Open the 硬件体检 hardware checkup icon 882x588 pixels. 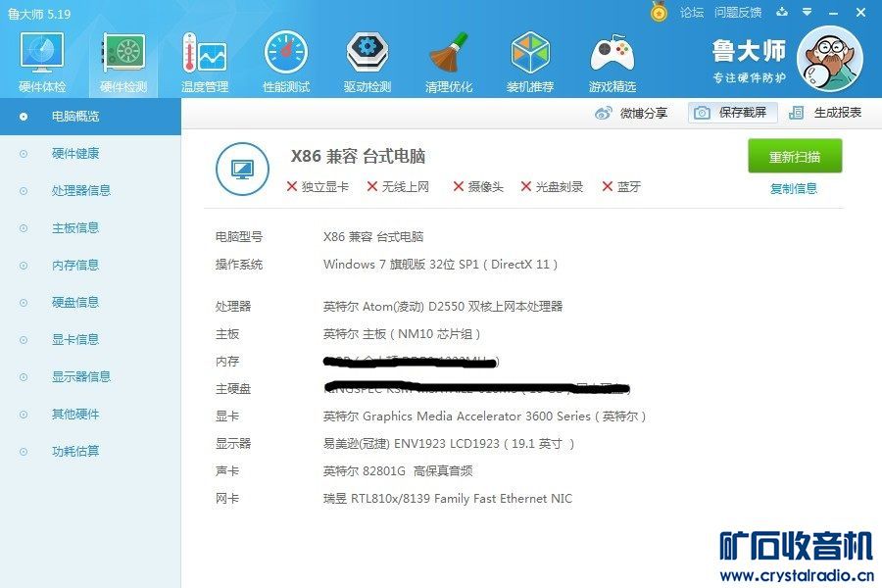coord(42,62)
